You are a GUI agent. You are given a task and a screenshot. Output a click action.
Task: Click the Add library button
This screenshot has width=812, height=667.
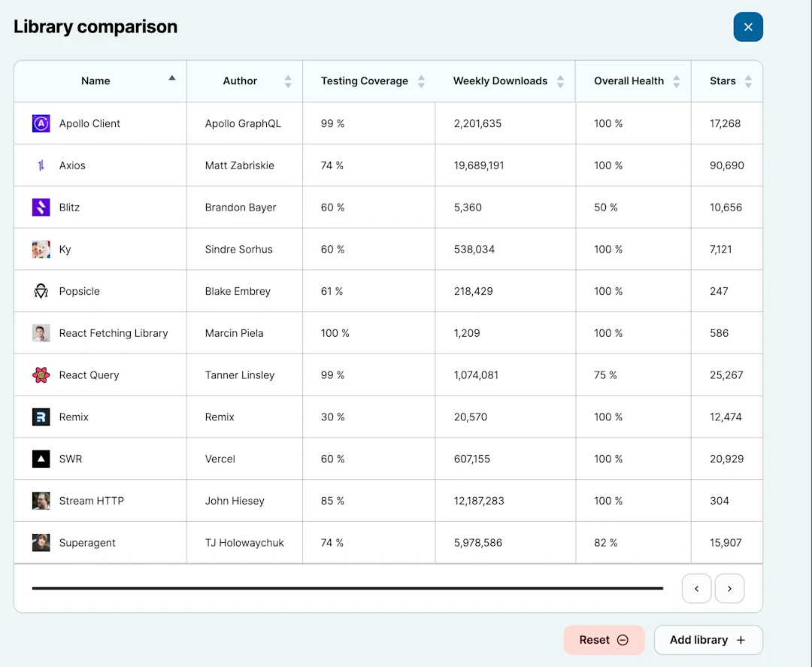click(x=708, y=640)
